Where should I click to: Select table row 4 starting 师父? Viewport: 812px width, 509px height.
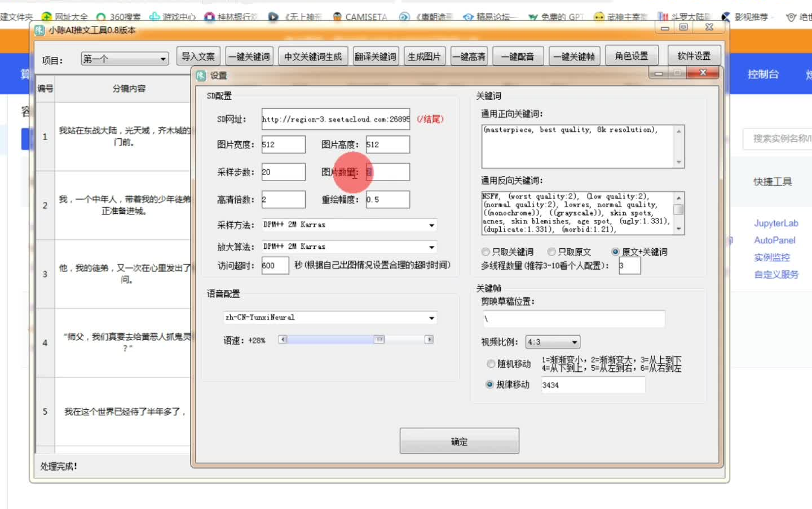pyautogui.click(x=113, y=343)
